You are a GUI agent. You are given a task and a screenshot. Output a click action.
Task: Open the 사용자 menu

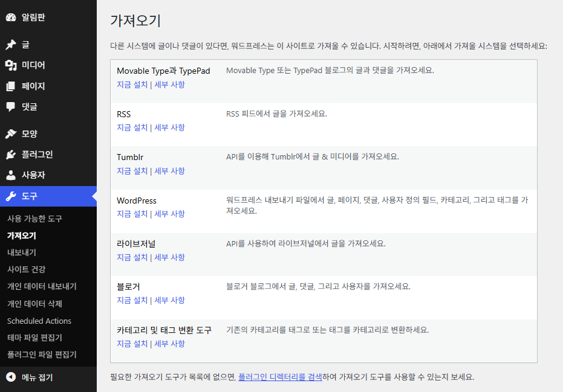[x=33, y=175]
